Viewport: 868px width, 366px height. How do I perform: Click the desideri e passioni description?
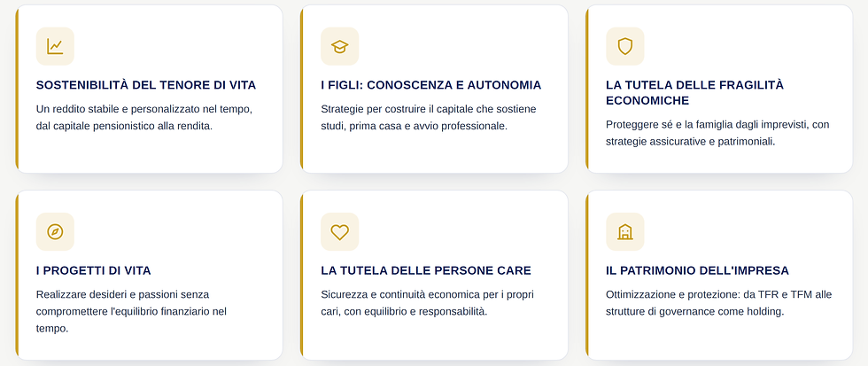[131, 311]
